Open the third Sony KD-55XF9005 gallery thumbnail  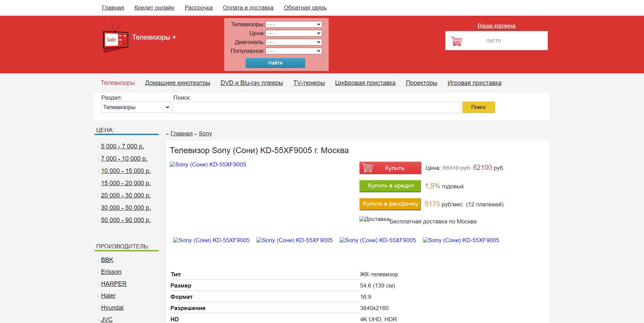(378, 240)
